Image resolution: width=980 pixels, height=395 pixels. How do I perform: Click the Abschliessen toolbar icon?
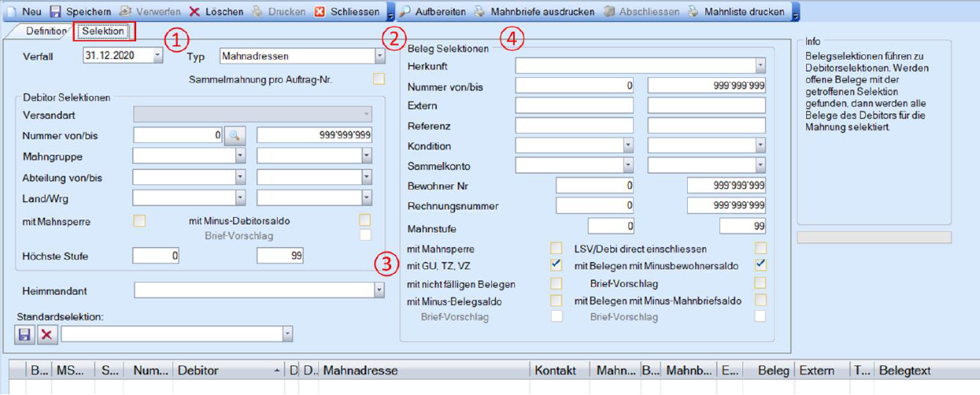tap(608, 12)
